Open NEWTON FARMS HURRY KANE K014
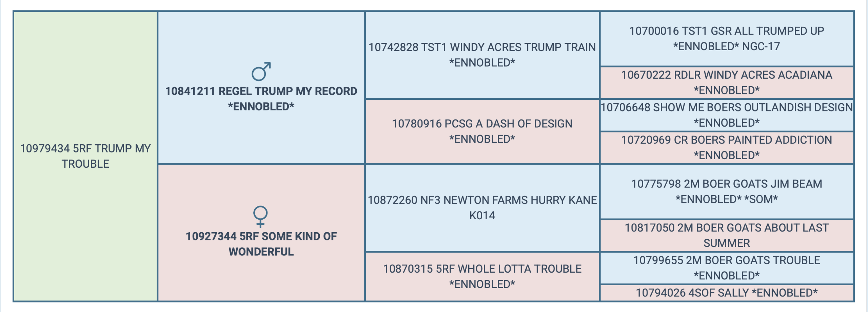This screenshot has width=868, height=312. pos(482,207)
